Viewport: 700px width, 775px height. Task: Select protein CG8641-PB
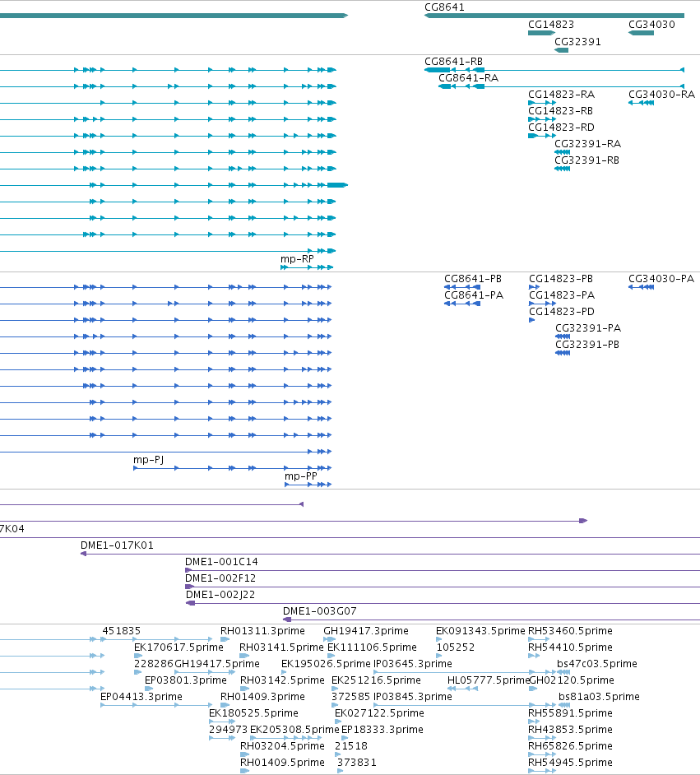pos(473,279)
